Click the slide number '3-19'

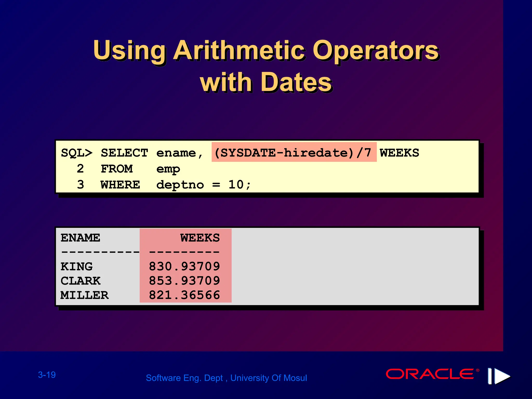(47, 375)
